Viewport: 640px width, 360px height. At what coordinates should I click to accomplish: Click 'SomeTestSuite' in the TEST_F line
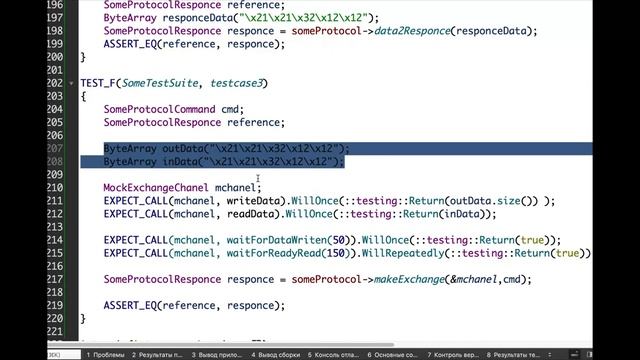point(160,83)
